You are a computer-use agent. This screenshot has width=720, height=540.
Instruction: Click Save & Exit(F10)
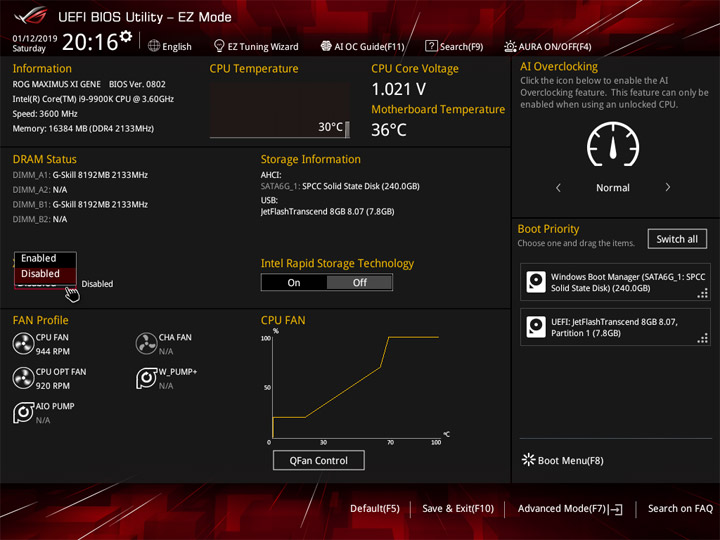458,509
